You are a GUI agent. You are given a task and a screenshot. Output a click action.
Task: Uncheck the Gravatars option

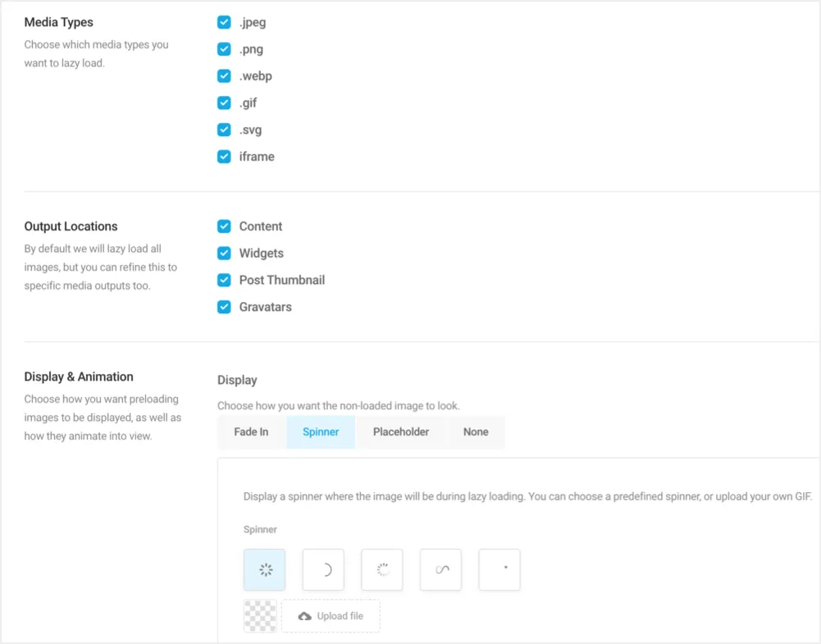click(x=224, y=307)
